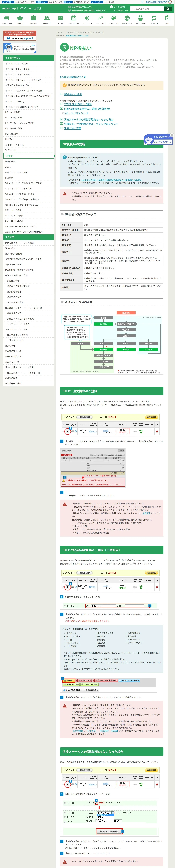Open atone in sidebar
The image size is (175, 868).
(29, 167)
